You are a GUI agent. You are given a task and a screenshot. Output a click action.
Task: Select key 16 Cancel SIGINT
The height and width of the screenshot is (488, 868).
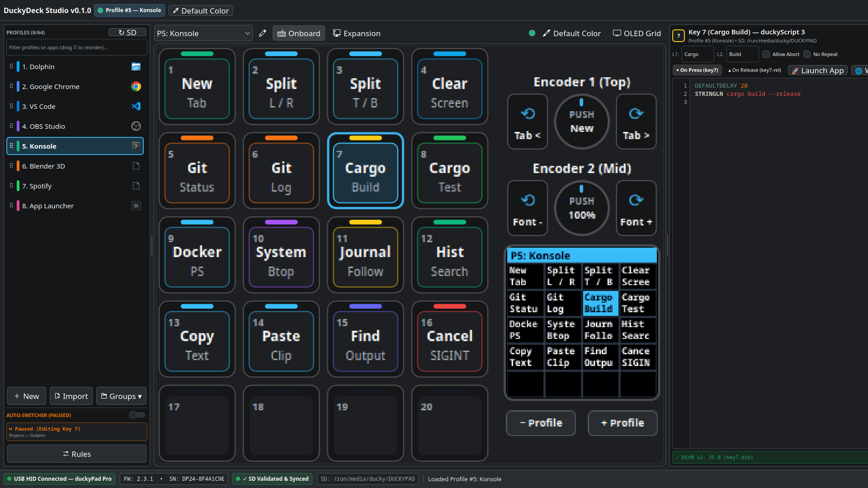click(449, 339)
